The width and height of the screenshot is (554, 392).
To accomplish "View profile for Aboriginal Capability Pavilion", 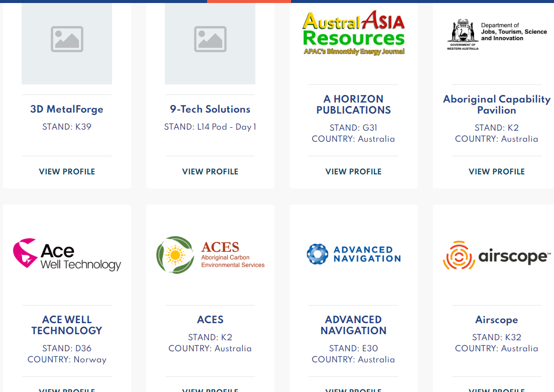I will [x=497, y=171].
